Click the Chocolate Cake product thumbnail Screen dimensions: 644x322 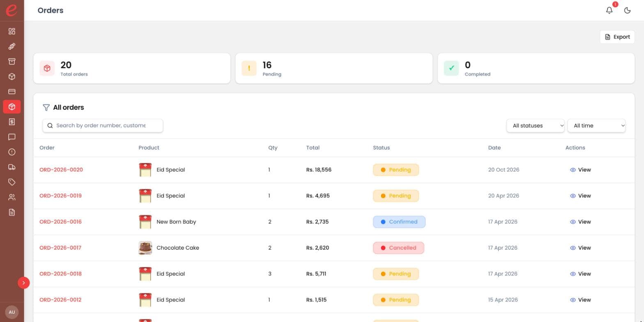coord(145,248)
